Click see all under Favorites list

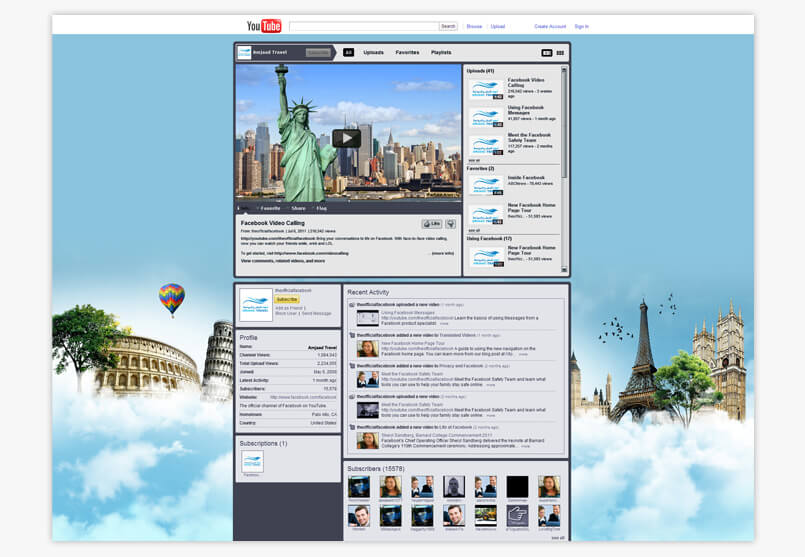tap(474, 231)
